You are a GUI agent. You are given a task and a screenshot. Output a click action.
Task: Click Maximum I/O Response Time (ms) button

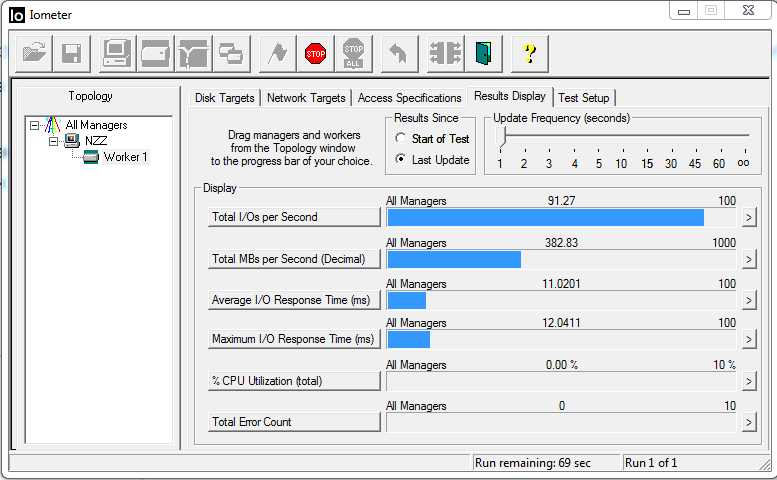(x=294, y=339)
